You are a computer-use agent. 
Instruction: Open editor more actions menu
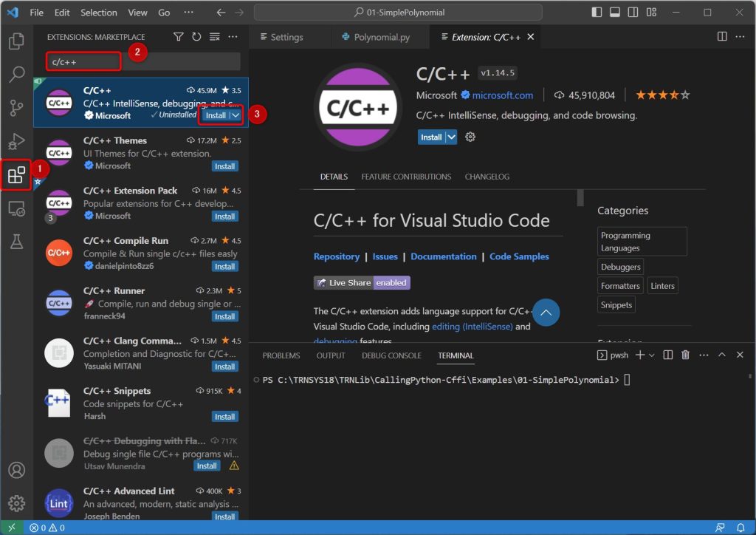click(x=740, y=37)
